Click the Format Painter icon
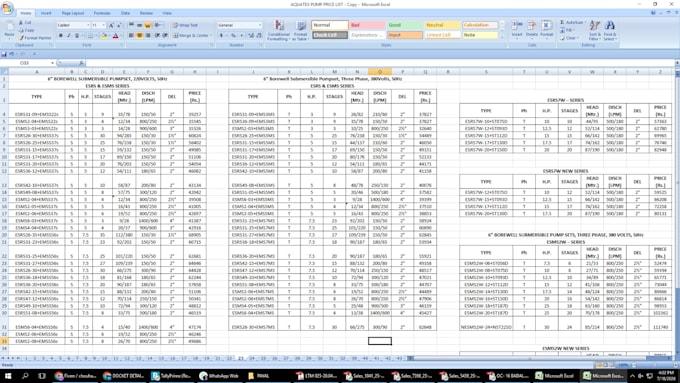680x383 pixels. (35, 38)
